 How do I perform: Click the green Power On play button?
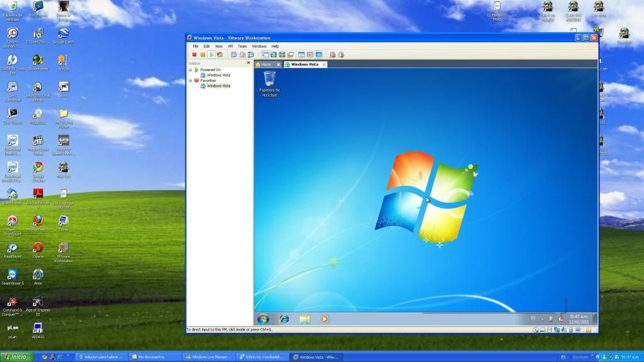point(211,55)
